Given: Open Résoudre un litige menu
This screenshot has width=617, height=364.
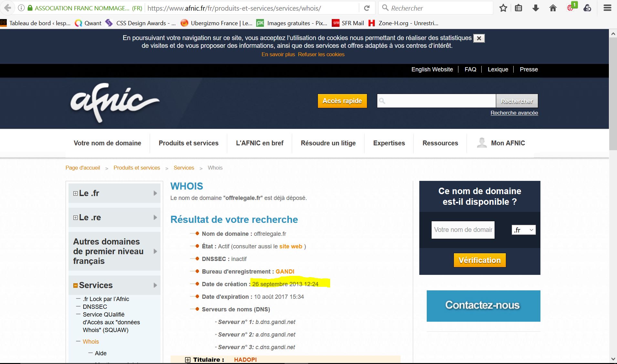Looking at the screenshot, I should 328,143.
